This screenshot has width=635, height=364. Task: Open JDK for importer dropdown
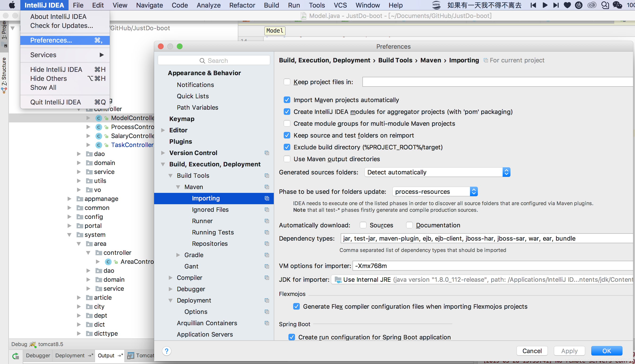pos(482,279)
